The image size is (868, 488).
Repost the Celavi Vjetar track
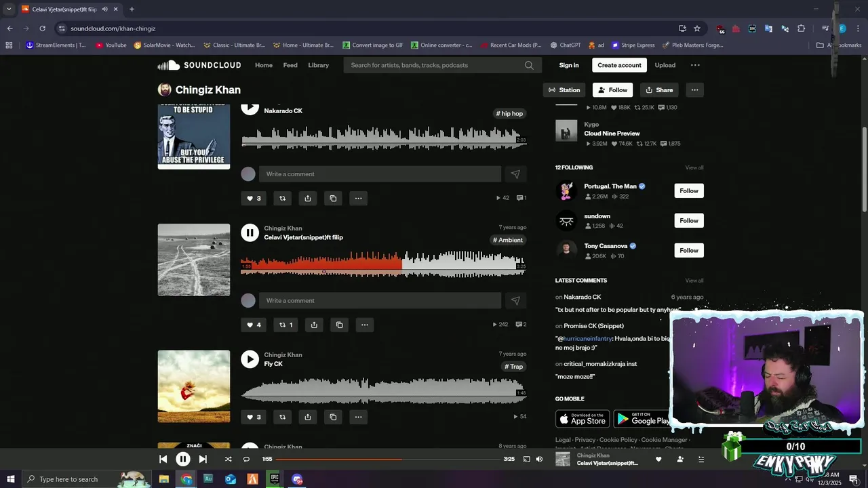pyautogui.click(x=286, y=325)
